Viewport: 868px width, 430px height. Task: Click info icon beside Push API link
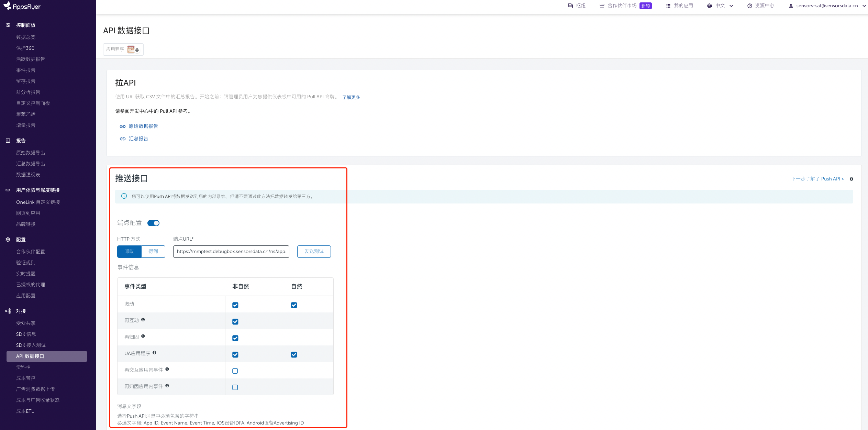(x=851, y=179)
